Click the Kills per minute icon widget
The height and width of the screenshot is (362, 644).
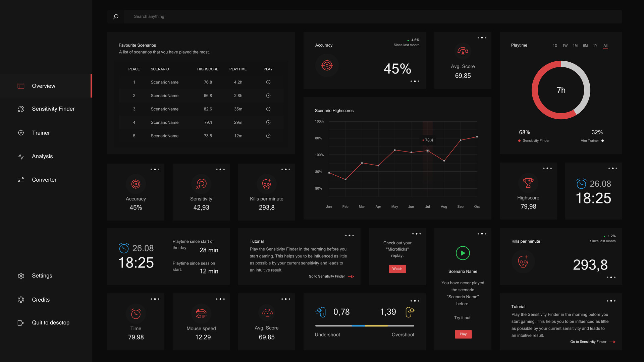(266, 183)
